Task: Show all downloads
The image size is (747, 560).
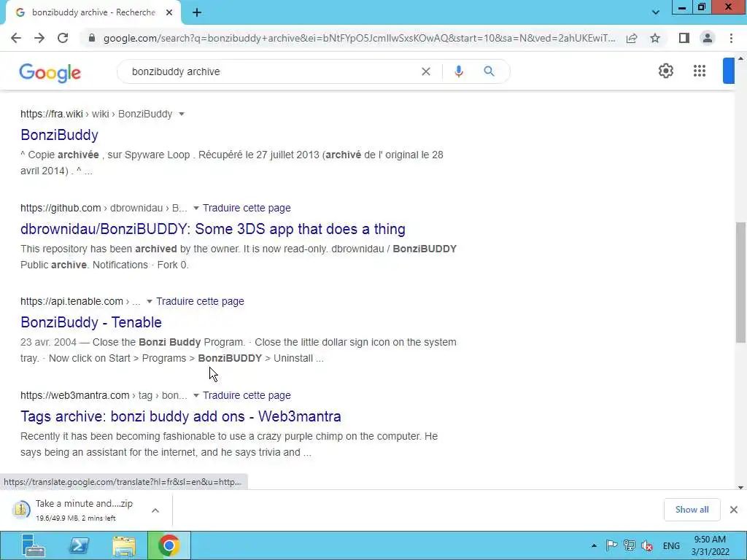Action: tap(692, 510)
